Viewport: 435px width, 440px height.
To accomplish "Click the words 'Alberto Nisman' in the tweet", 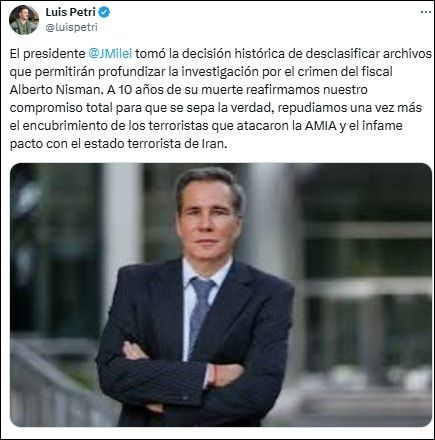I will [x=52, y=90].
